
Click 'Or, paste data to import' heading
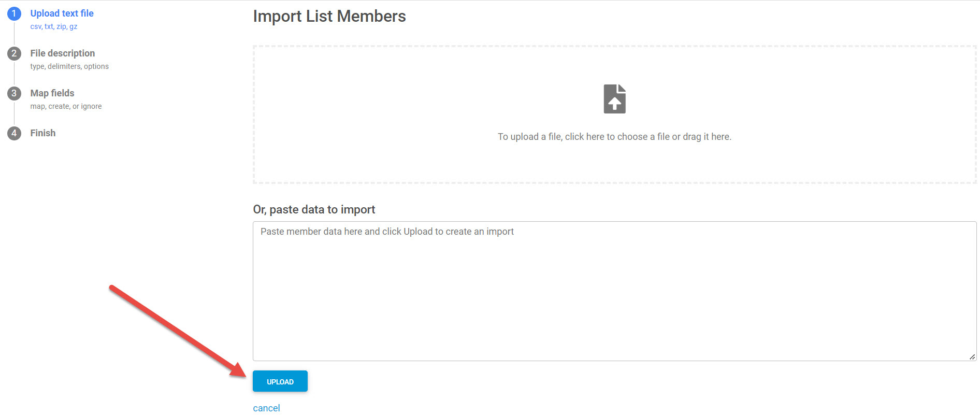tap(314, 209)
